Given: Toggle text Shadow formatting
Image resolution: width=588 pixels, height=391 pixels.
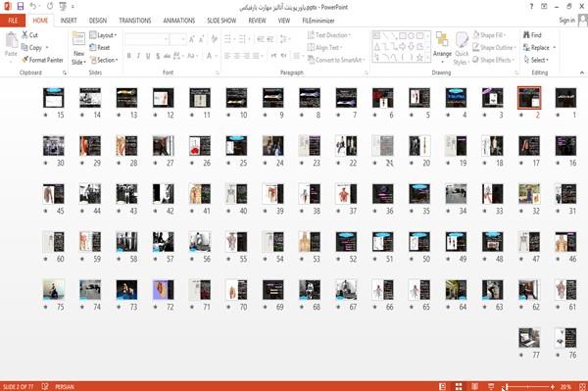Looking at the screenshot, I should [158, 56].
